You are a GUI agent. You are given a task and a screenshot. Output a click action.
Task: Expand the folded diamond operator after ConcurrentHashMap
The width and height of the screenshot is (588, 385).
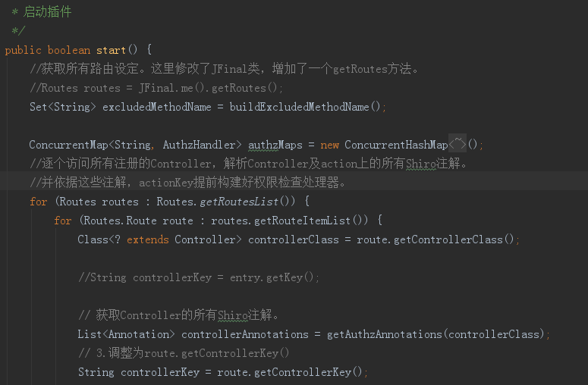(x=458, y=144)
